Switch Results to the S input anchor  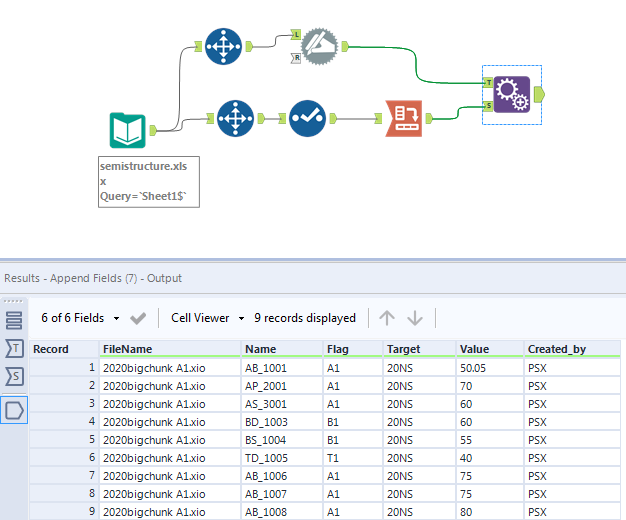[14, 376]
